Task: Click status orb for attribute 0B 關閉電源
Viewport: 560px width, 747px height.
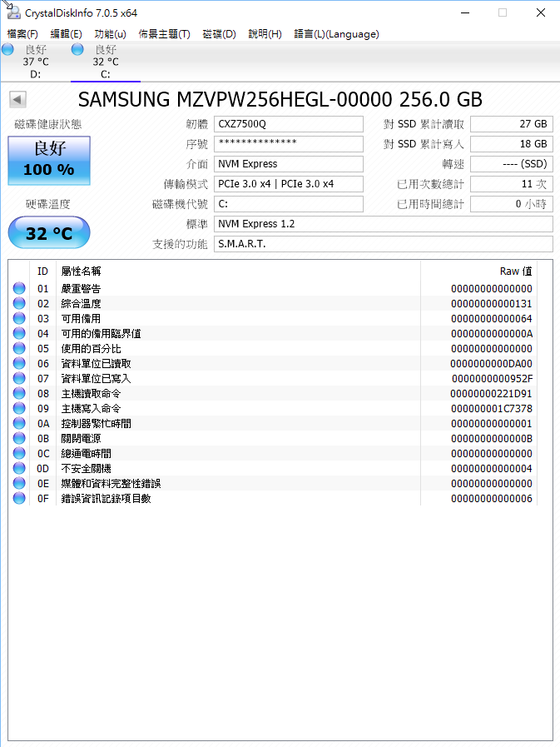Action: pyautogui.click(x=19, y=439)
